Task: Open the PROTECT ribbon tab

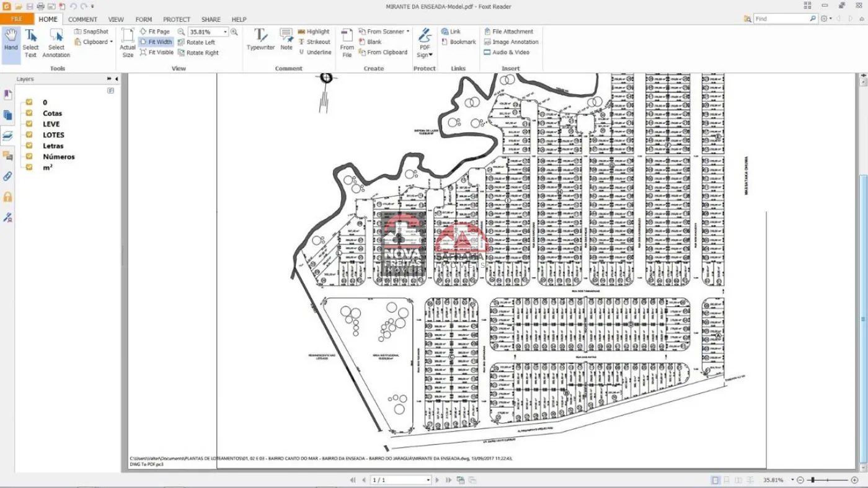Action: [x=177, y=19]
